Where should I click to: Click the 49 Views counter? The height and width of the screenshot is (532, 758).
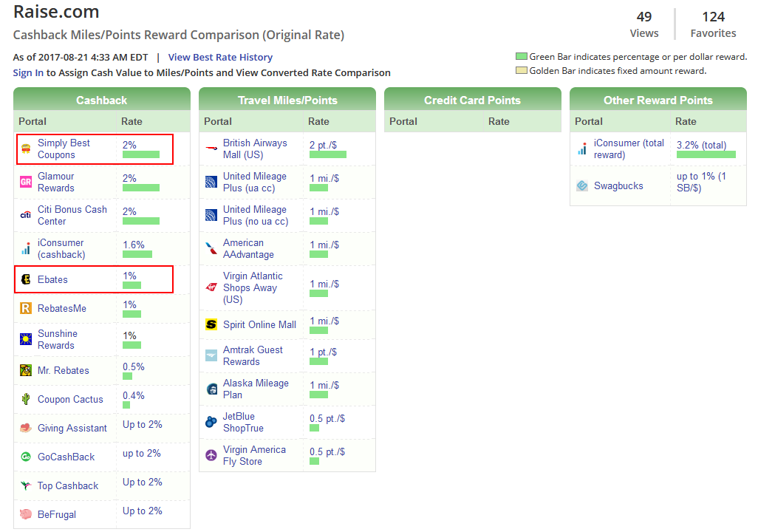click(x=644, y=24)
